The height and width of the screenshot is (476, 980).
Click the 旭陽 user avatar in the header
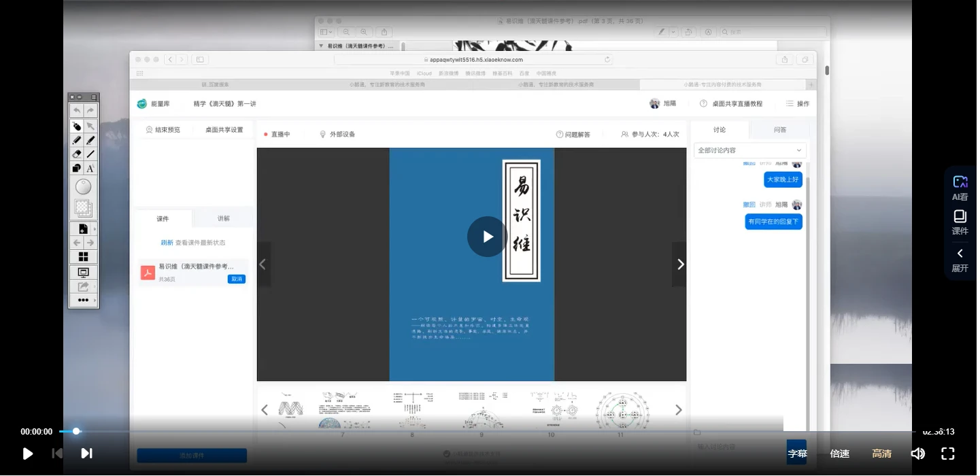tap(655, 103)
